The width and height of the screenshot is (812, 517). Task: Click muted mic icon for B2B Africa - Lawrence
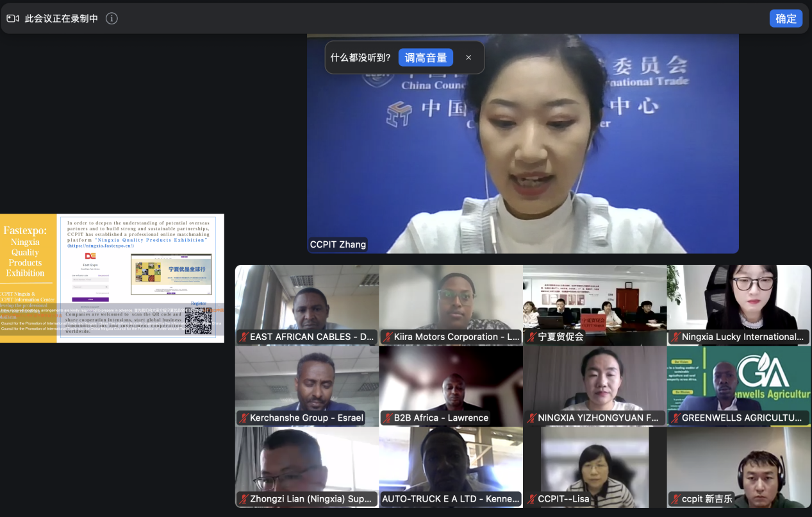point(387,418)
